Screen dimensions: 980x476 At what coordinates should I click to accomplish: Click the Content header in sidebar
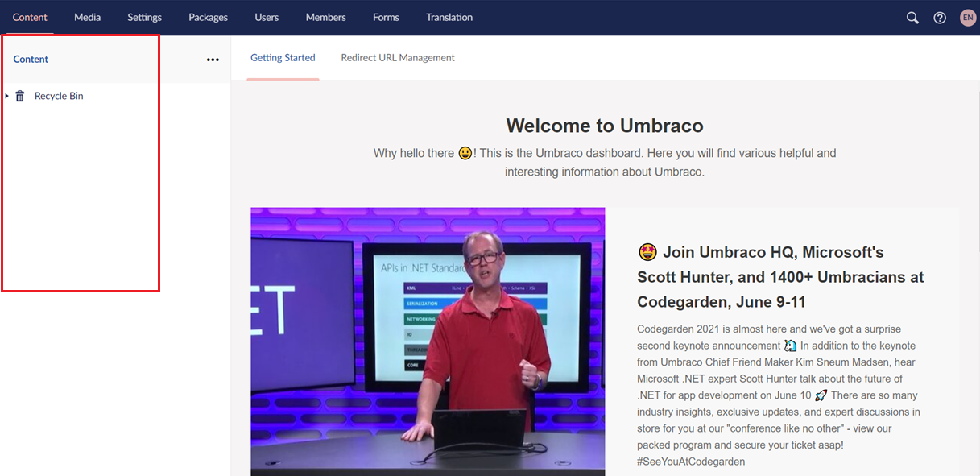coord(31,60)
